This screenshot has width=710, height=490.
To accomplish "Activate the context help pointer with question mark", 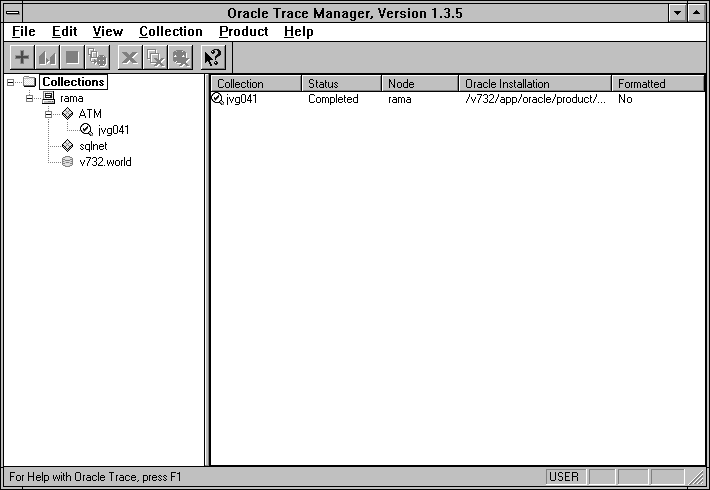I will (x=213, y=58).
